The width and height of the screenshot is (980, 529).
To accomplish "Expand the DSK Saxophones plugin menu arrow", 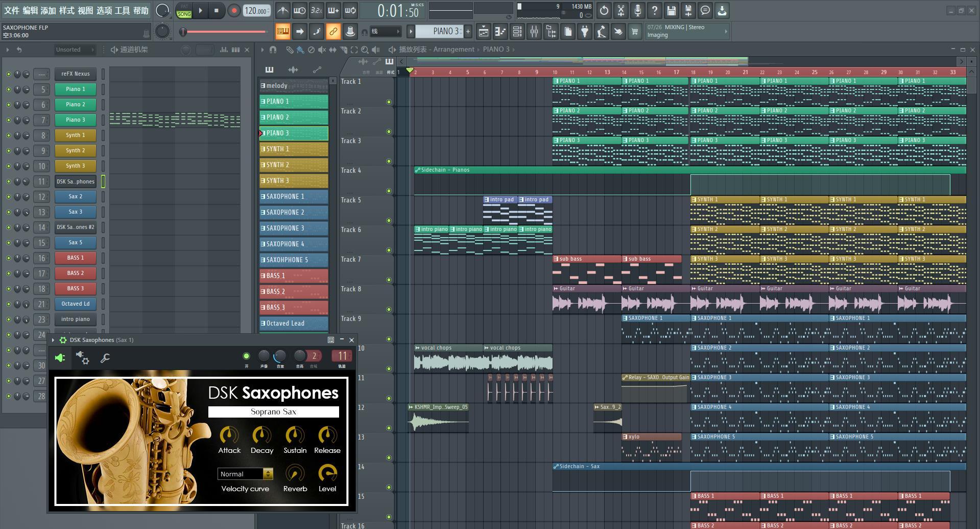I will click(x=53, y=340).
